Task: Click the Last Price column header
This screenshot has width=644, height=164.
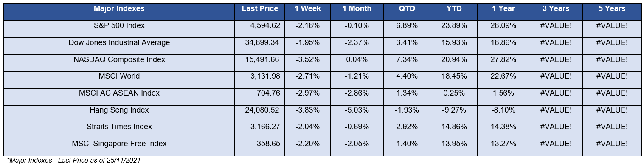Action: click(260, 12)
